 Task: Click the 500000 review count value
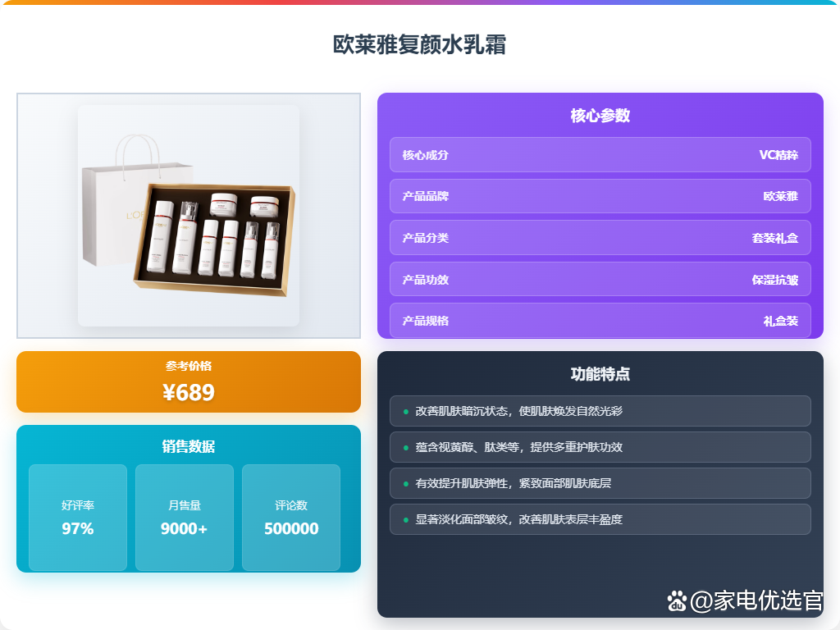point(291,529)
